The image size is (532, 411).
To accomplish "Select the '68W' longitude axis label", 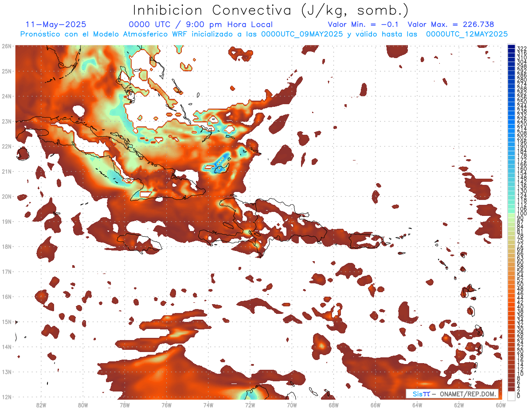I will pyautogui.click(x=334, y=405).
